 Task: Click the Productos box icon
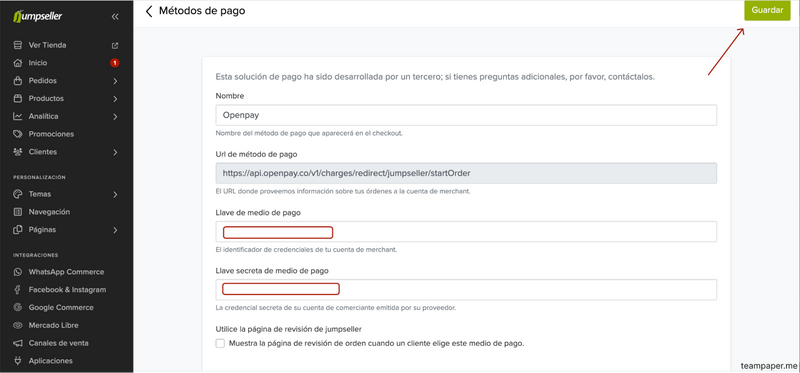18,98
